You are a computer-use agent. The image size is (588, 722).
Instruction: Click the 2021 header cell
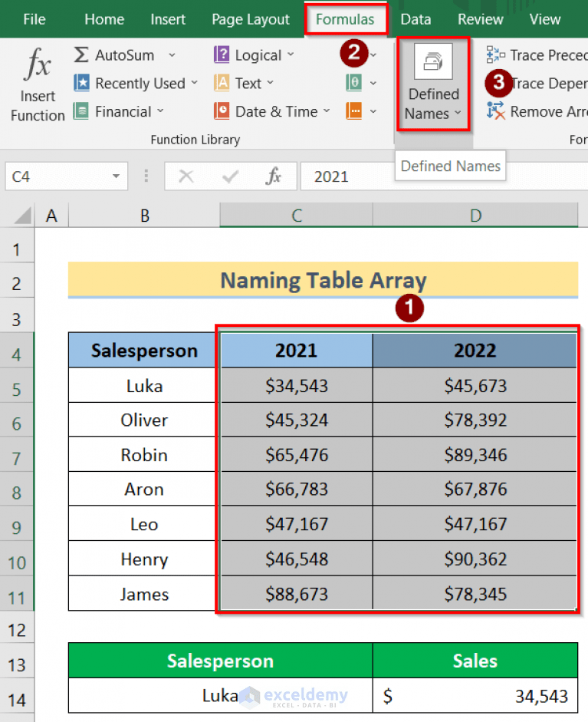tap(297, 350)
